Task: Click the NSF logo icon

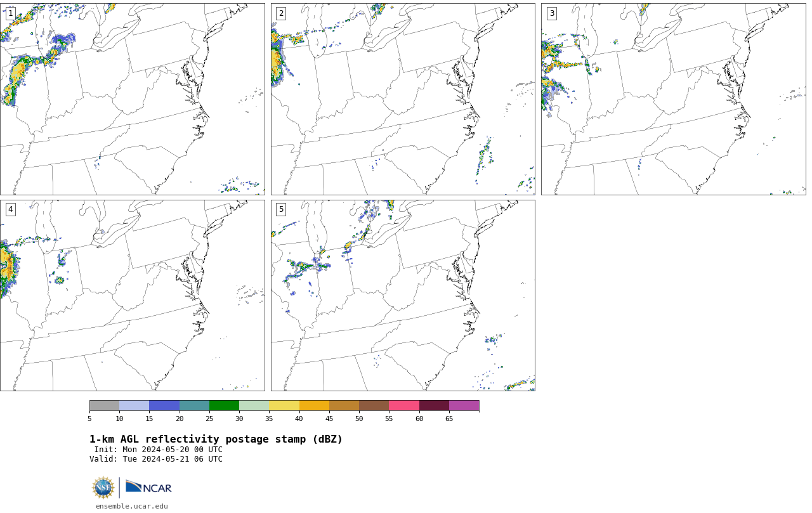Action: coord(103,488)
